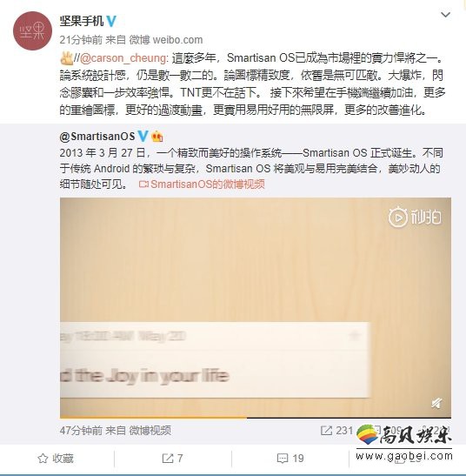
Task: Open the SmartisanOS的微博视频 video link
Action: tap(202, 184)
